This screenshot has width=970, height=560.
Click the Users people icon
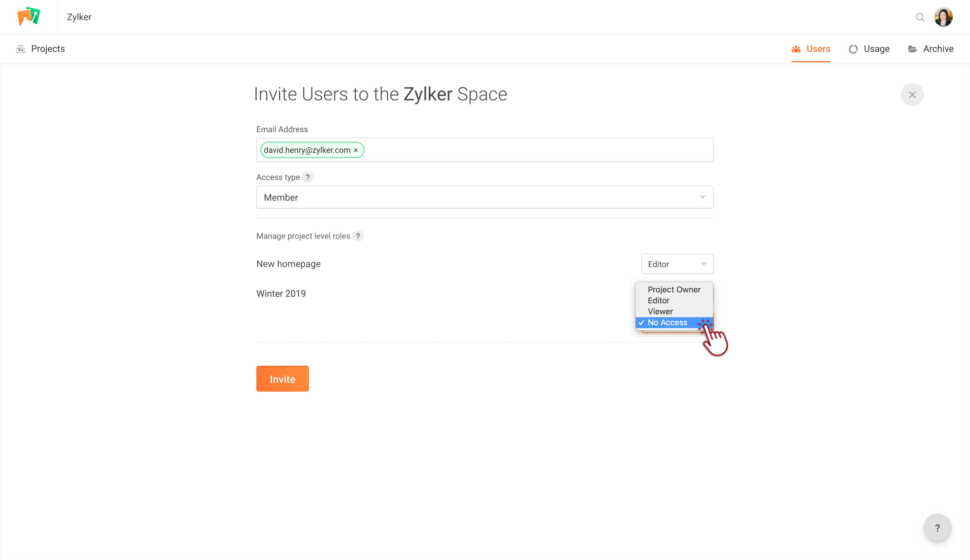click(796, 49)
